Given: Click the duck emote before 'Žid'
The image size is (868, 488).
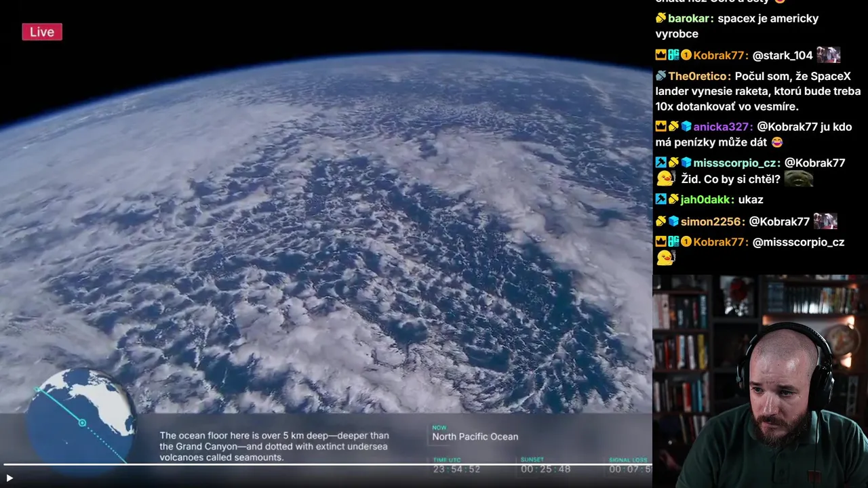Looking at the screenshot, I should click(x=666, y=178).
